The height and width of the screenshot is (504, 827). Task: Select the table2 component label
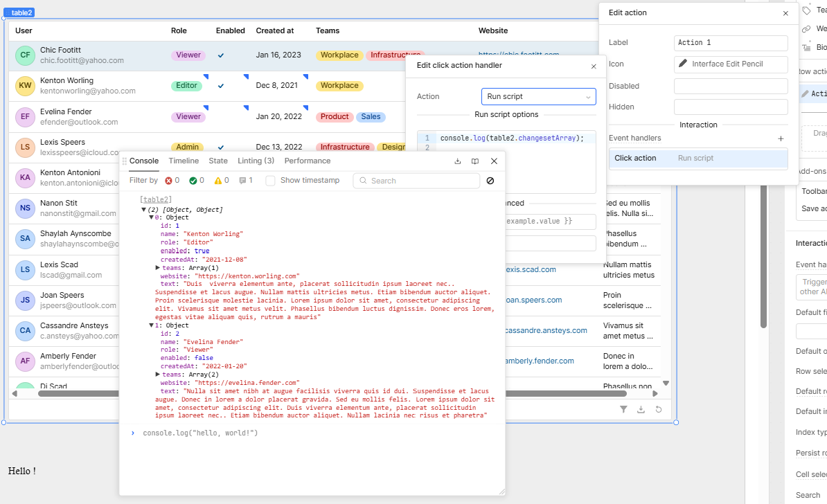click(x=19, y=12)
